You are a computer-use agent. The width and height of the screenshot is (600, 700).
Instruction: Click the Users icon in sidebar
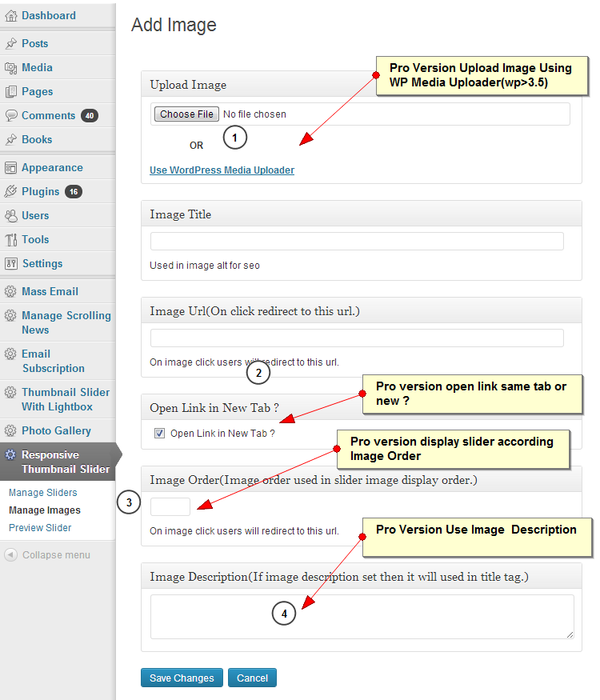pyautogui.click(x=10, y=216)
